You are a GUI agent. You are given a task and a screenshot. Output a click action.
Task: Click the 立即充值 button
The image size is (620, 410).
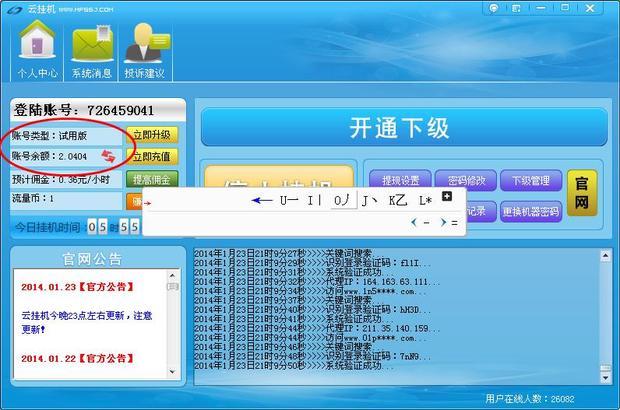tap(153, 157)
